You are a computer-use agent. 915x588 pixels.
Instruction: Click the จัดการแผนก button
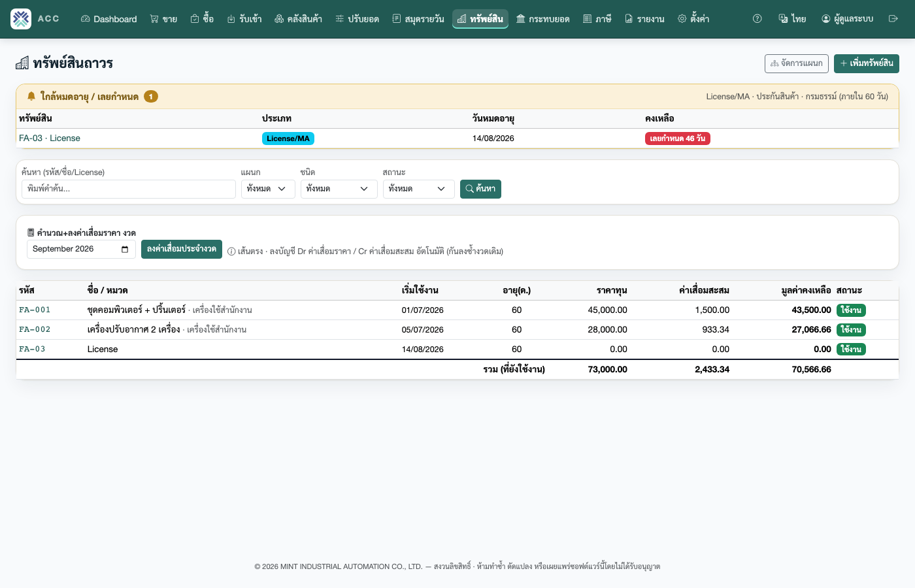[797, 63]
